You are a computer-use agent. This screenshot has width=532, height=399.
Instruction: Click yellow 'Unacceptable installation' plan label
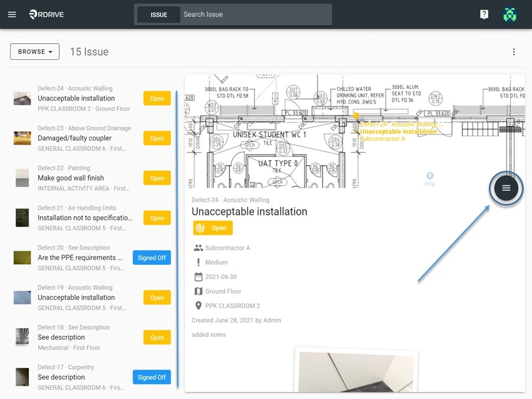398,131
